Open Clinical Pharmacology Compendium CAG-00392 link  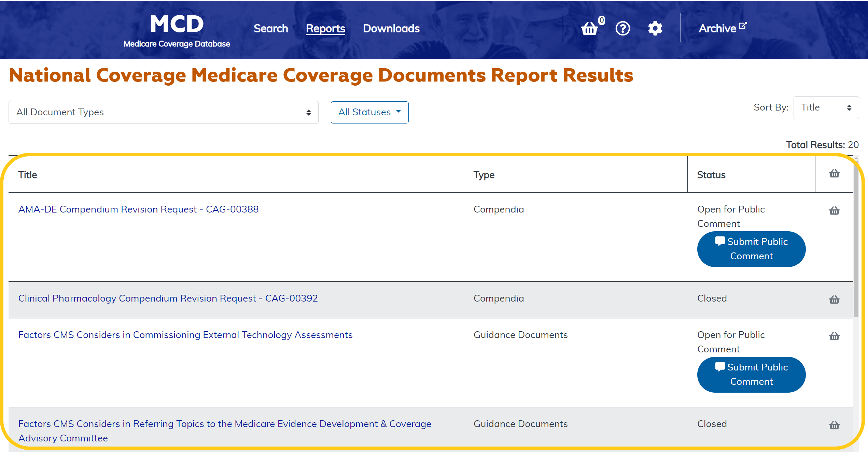(168, 298)
